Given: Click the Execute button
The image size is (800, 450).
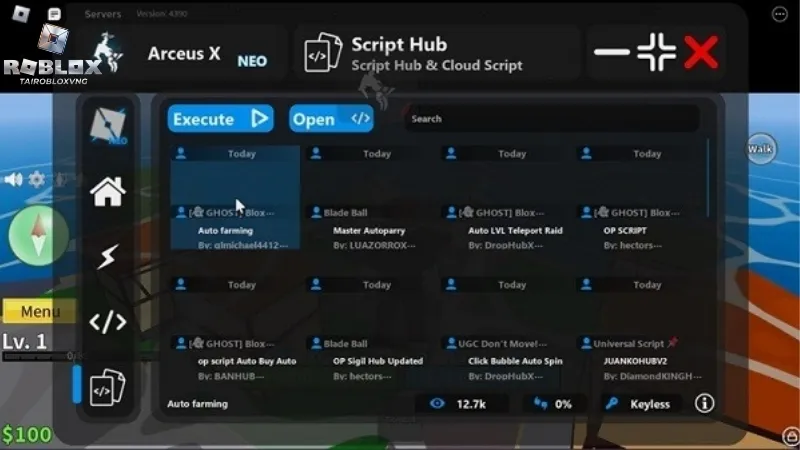Looking at the screenshot, I should click(x=220, y=119).
